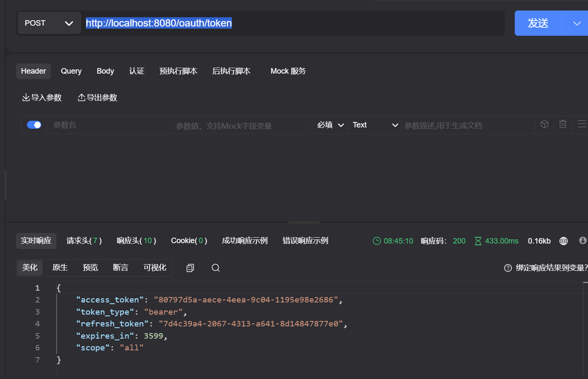
Task: Open the Mock 服务 tab
Action: (288, 71)
